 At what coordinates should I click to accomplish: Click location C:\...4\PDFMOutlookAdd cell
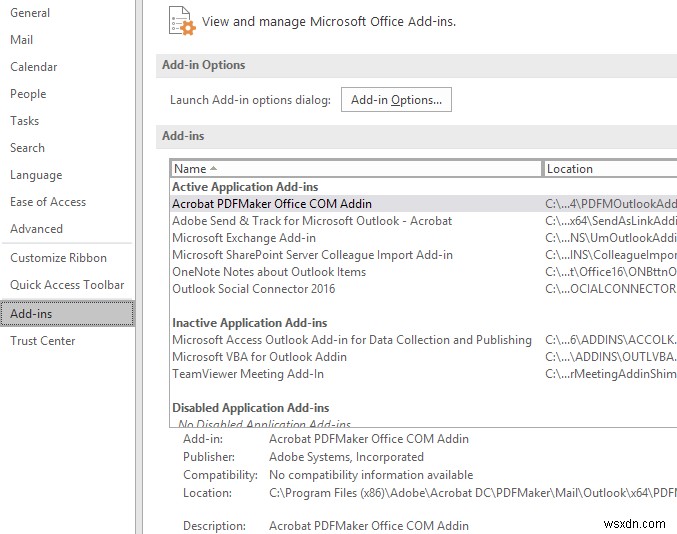[611, 204]
